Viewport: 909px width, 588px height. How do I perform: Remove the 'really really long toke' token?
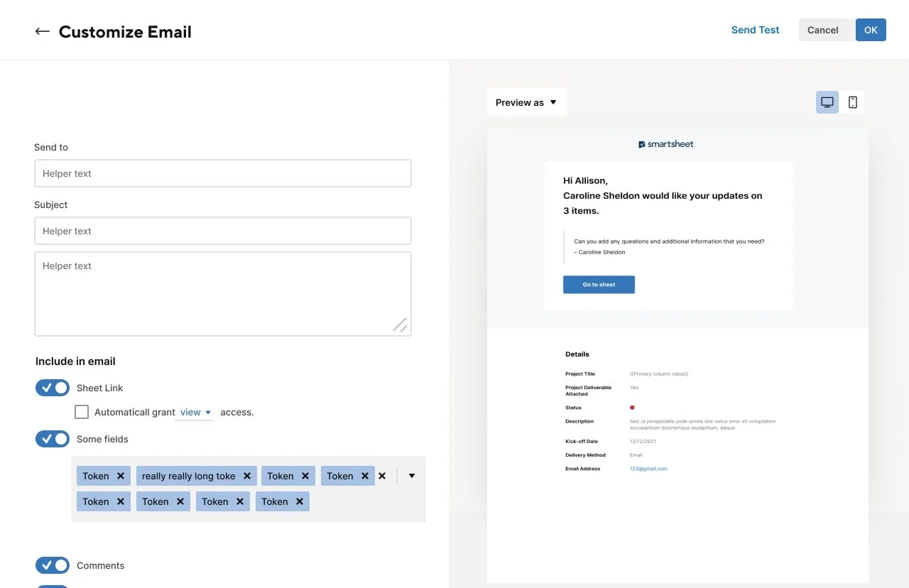(x=246, y=476)
